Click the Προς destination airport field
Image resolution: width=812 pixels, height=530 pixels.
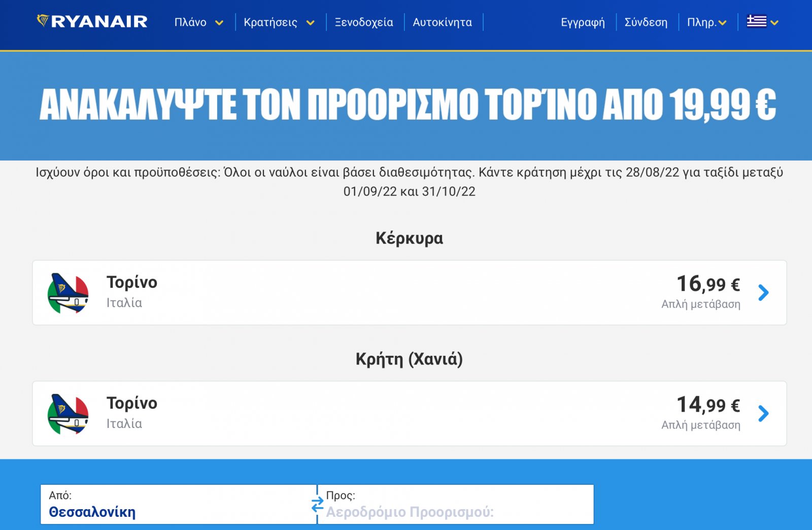point(456,504)
